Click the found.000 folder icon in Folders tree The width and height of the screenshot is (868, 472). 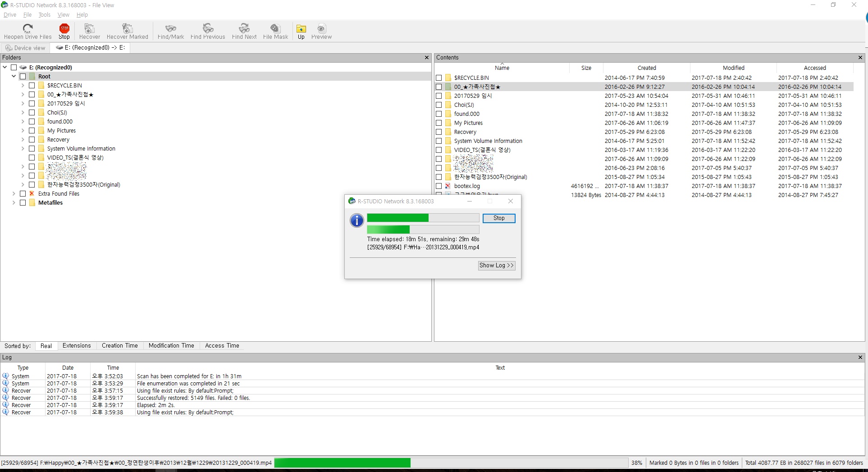tap(41, 122)
